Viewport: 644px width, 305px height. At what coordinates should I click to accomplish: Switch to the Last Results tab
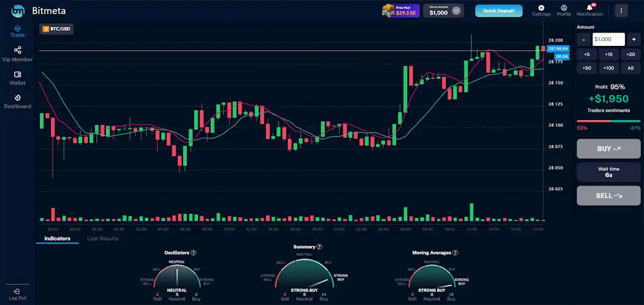pyautogui.click(x=102, y=238)
